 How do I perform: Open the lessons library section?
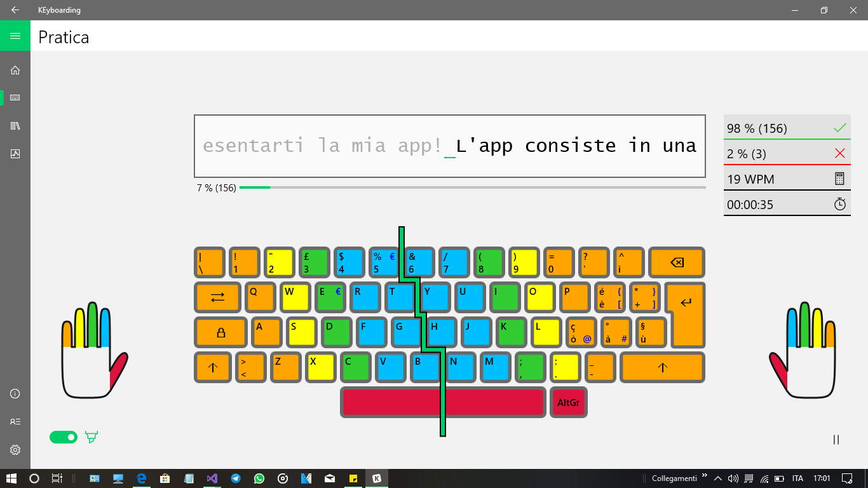15,125
